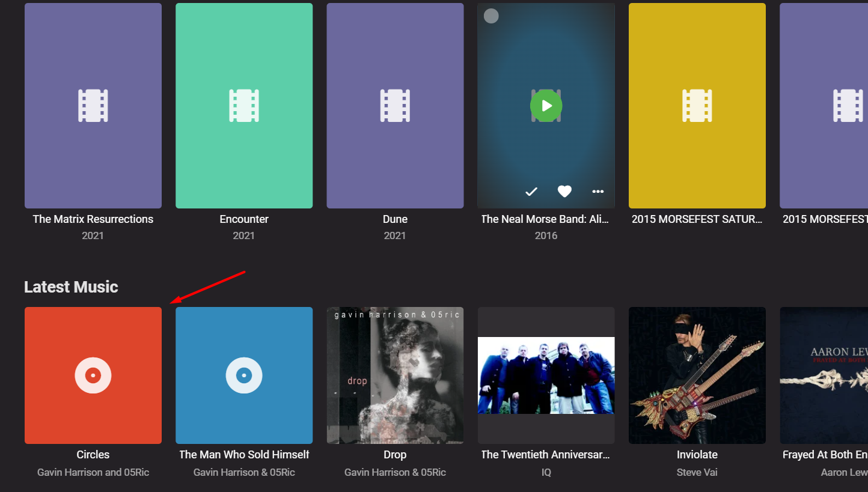
Task: Open the red Circles album cover
Action: coord(93,375)
